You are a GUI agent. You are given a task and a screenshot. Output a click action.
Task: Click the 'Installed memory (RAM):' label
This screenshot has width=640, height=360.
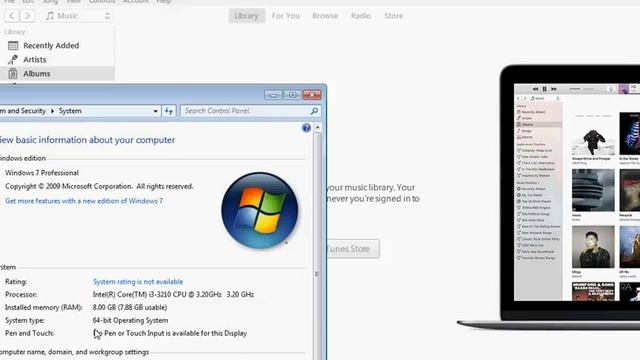click(x=44, y=307)
